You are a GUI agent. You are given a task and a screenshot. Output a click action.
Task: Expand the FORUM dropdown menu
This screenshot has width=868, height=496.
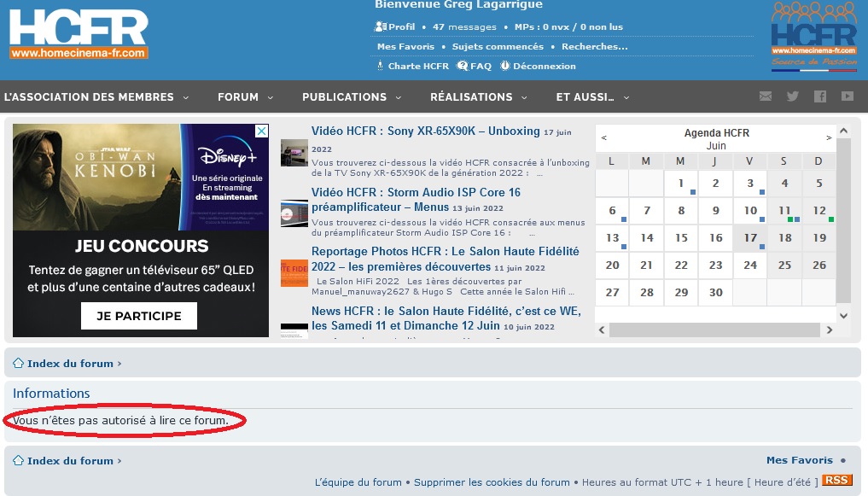[245, 96]
